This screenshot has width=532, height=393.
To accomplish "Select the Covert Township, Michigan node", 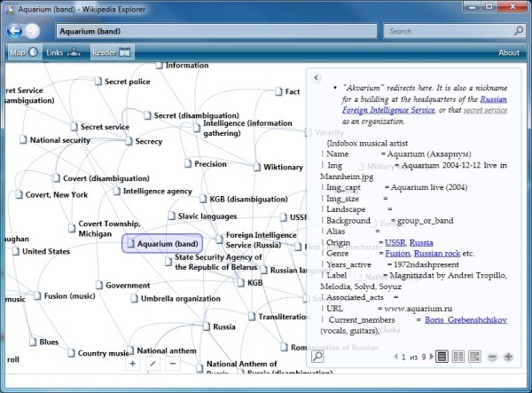I will 105,228.
